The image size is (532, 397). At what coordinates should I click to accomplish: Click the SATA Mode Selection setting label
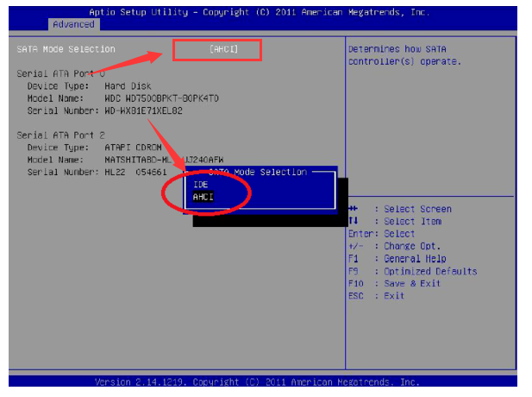click(x=66, y=49)
